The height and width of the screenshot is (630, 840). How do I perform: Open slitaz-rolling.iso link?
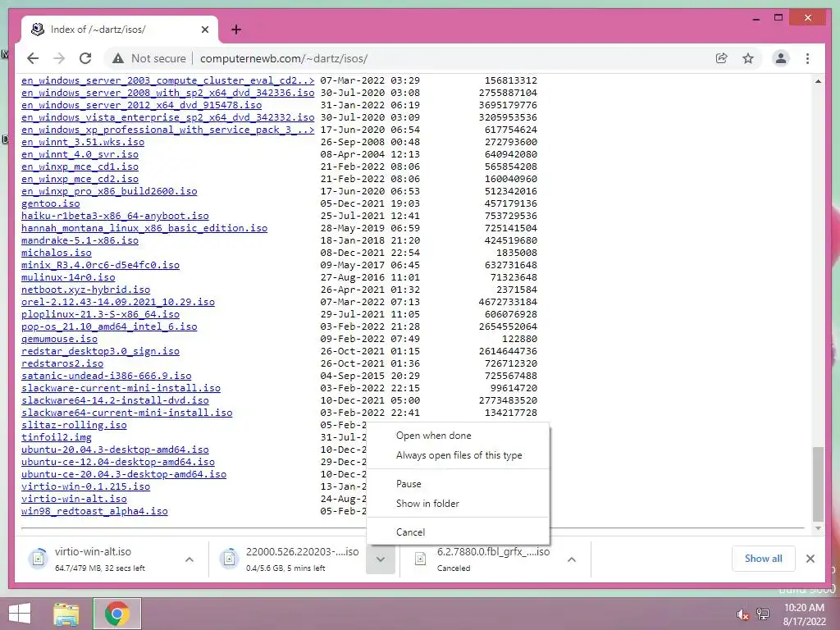74,426
